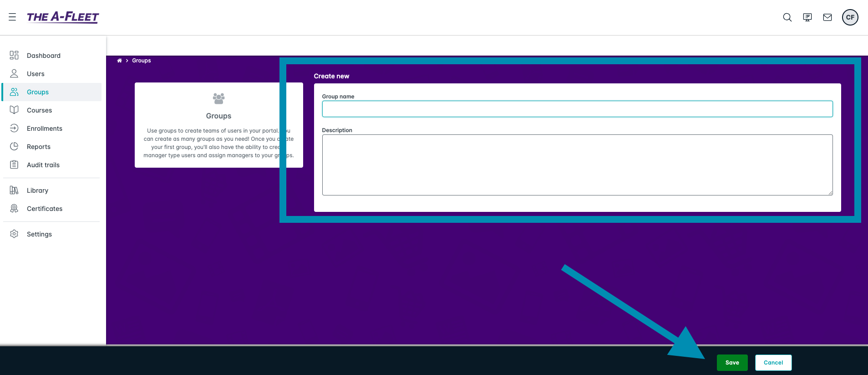Focus the Group name input field

pos(577,109)
